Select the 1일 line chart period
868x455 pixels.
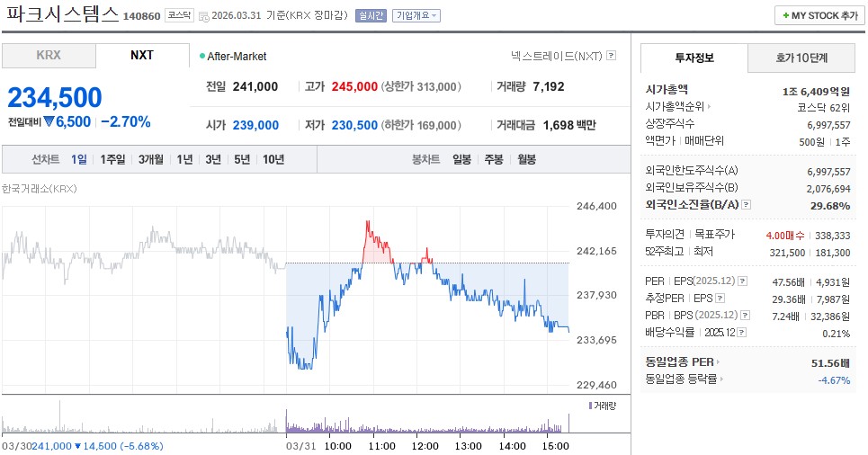tap(78, 159)
